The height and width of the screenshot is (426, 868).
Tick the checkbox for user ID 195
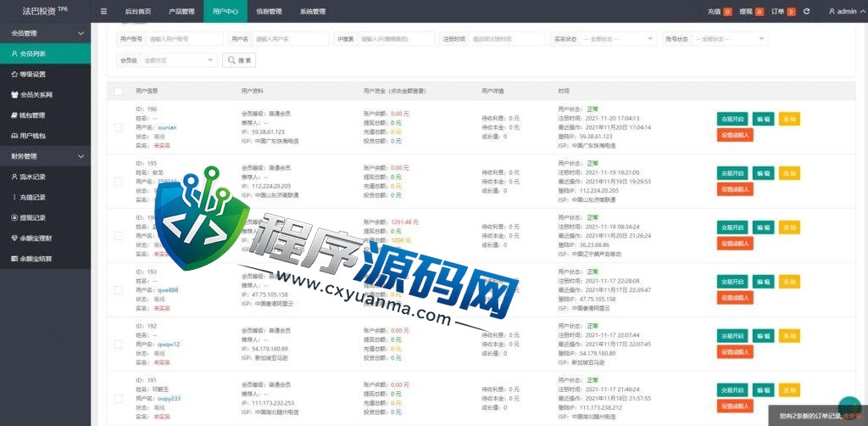click(118, 181)
